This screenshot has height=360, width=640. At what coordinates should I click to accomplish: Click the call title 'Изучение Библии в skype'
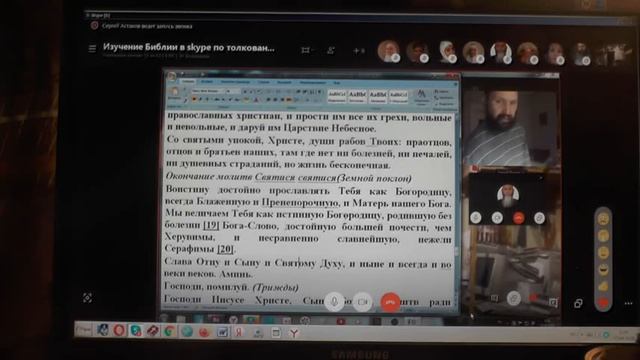pos(189,47)
